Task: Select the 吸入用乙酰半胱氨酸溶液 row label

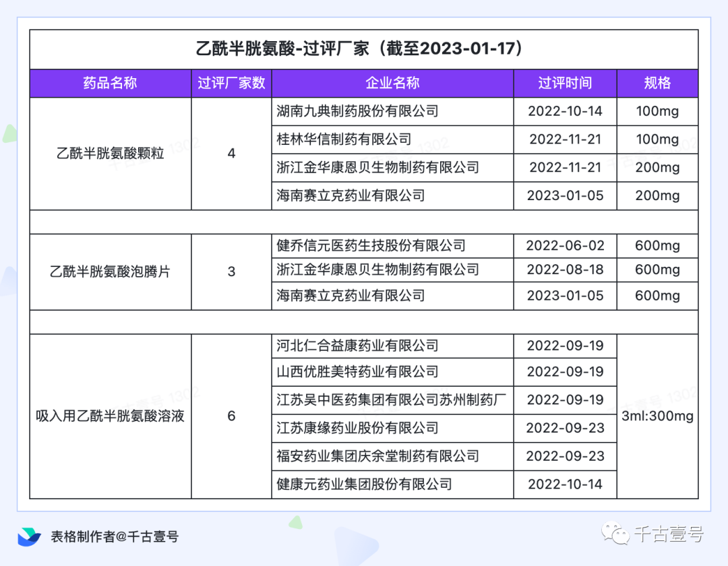Action: (110, 415)
